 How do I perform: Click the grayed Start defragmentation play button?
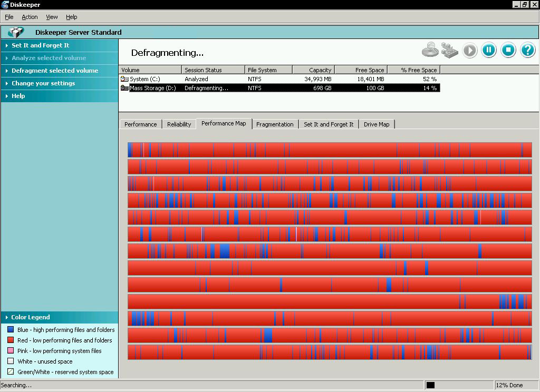pyautogui.click(x=470, y=50)
